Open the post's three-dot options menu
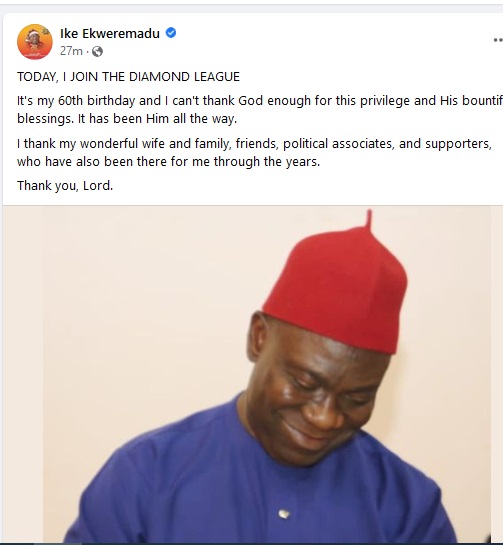 498,40
